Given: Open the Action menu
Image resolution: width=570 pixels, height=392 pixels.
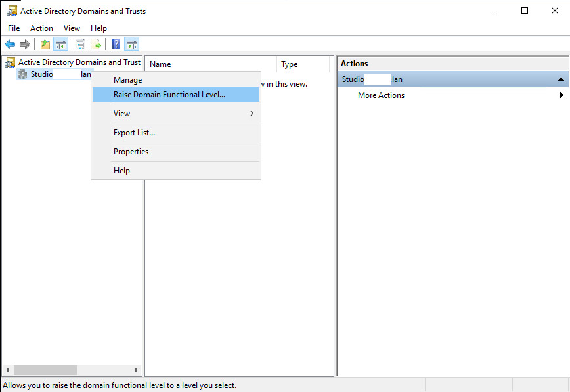Looking at the screenshot, I should [x=41, y=28].
